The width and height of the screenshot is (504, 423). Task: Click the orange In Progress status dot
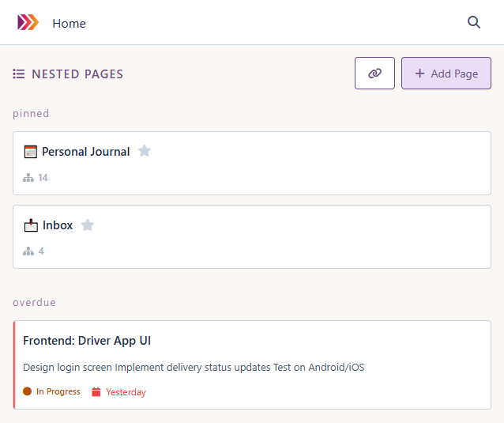tap(28, 391)
